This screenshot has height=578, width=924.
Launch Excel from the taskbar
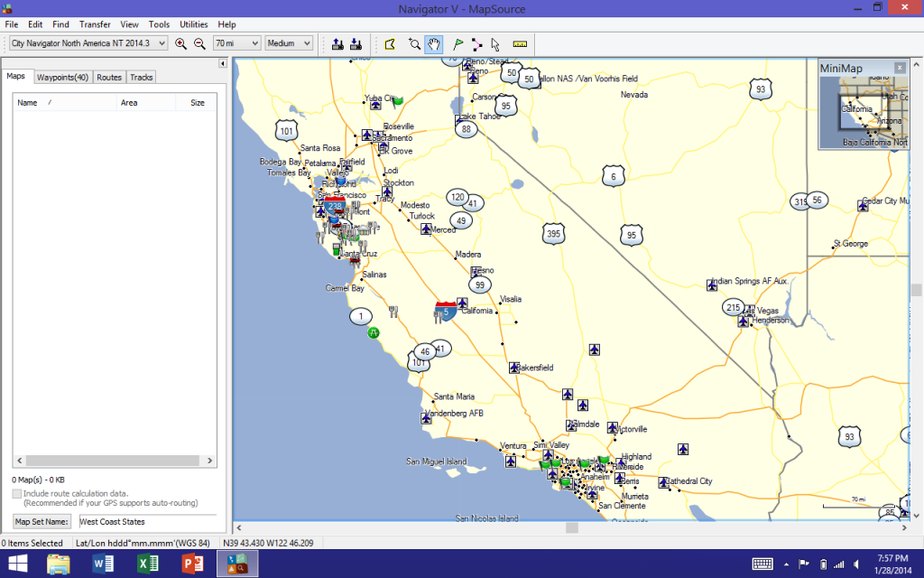147,564
